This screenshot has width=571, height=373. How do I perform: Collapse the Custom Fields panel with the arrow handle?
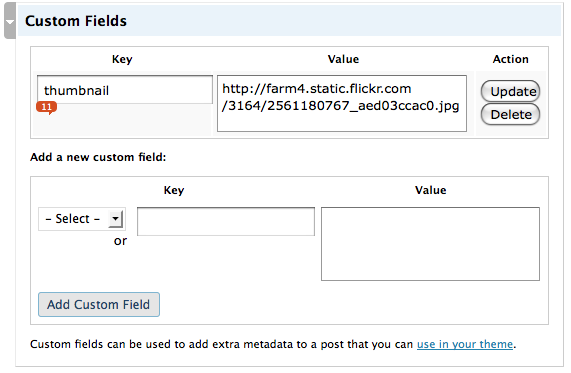tap(10, 20)
